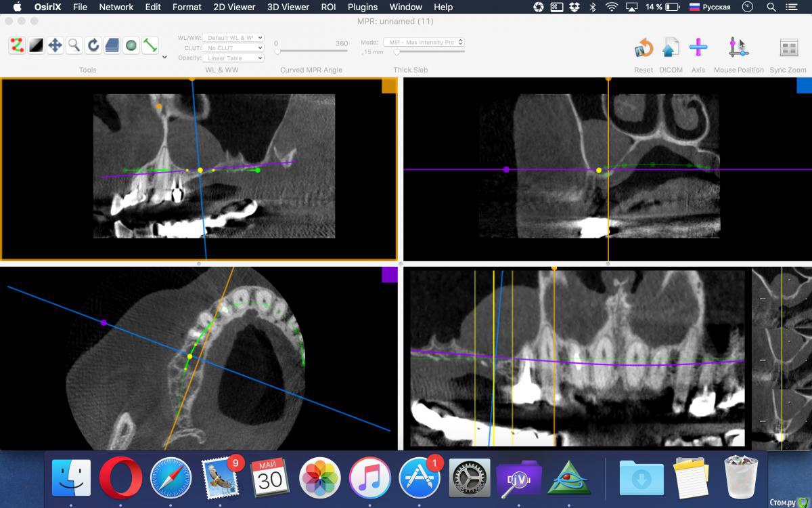Screen dimensions: 812x508
Task: Click the yellow center point in axial view
Action: tap(189, 356)
